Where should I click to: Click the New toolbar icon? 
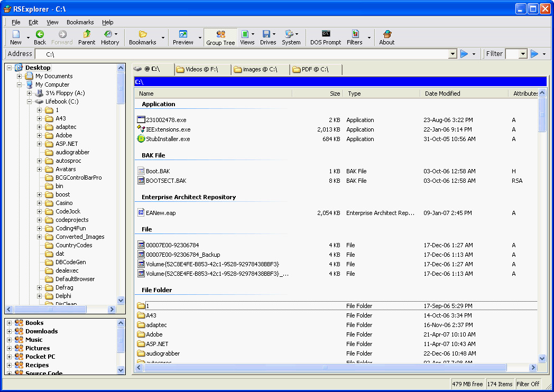coord(16,34)
